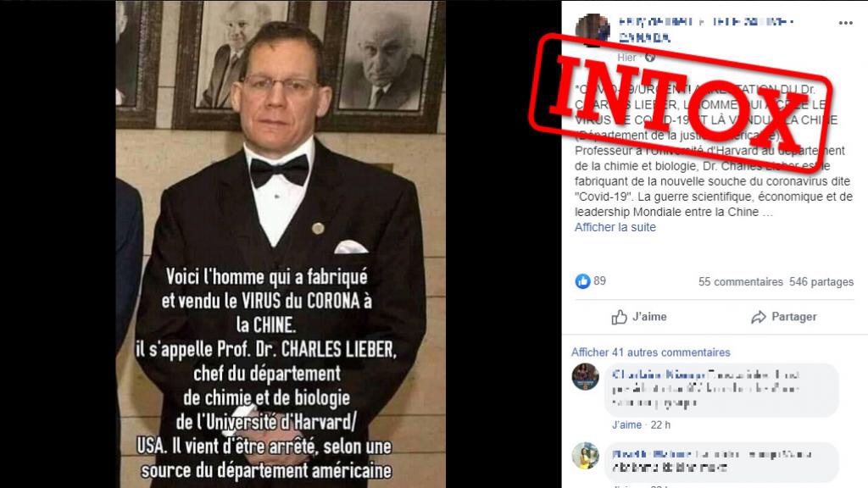
Task: Click the 22 h comment timestamp
Action: [x=660, y=425]
